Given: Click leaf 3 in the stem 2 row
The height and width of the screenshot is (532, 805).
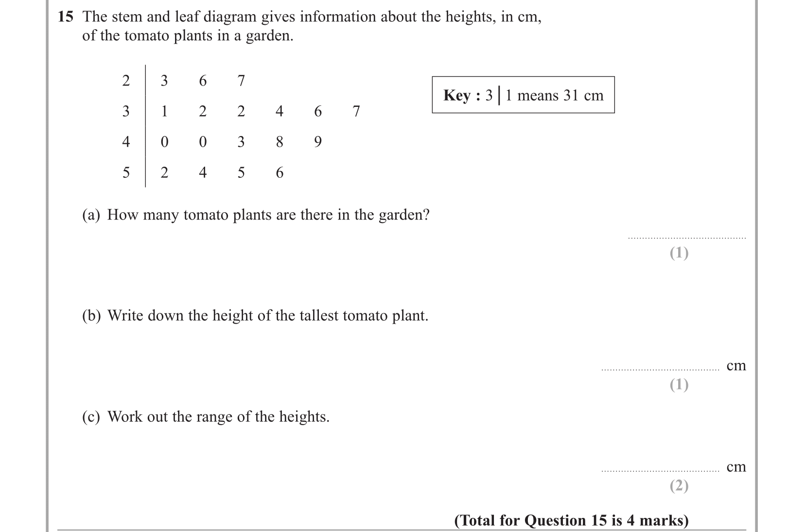Looking at the screenshot, I should tap(164, 81).
